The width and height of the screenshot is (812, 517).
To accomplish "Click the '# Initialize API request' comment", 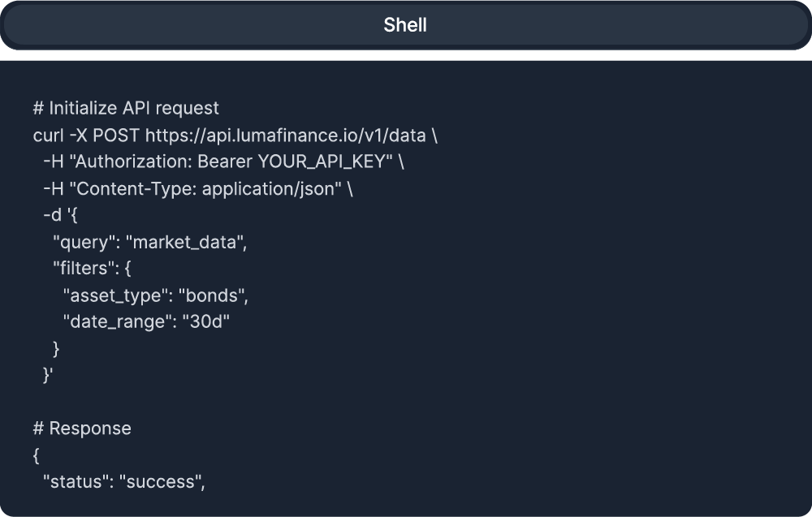I will (x=126, y=108).
